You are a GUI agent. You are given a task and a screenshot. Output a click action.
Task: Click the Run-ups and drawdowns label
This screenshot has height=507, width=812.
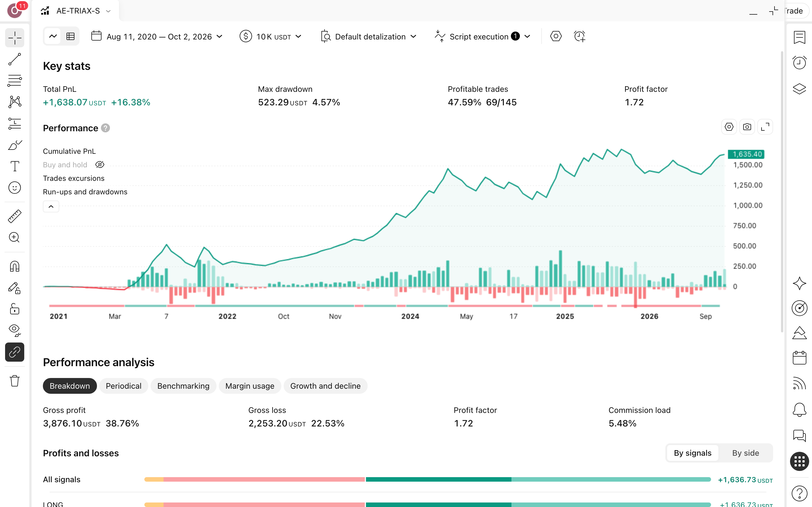85,192
